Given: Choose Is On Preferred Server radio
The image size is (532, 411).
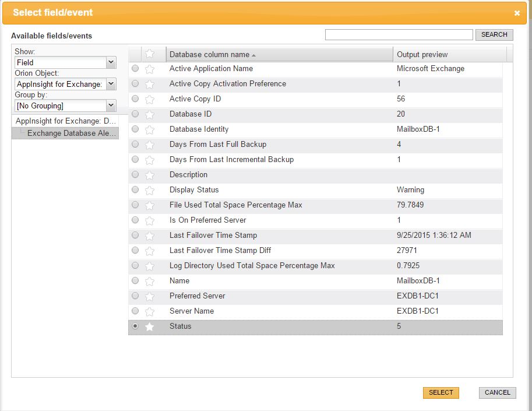Looking at the screenshot, I should (x=135, y=220).
